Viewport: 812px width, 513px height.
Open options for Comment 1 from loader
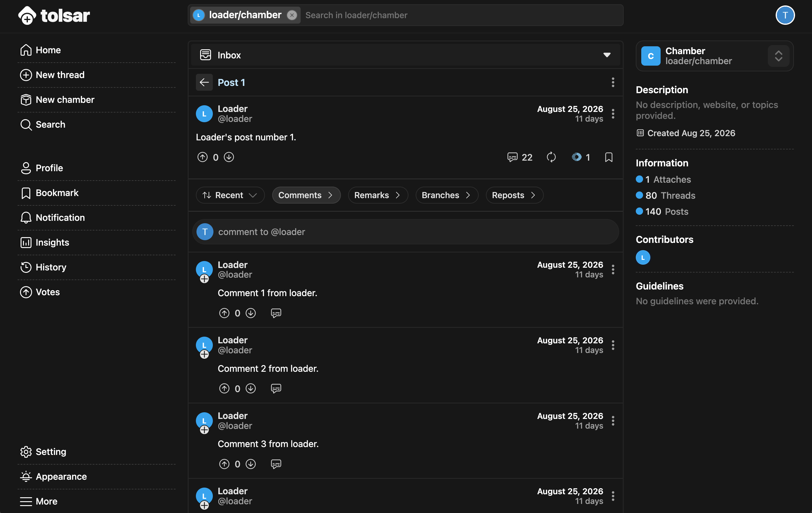click(x=613, y=270)
